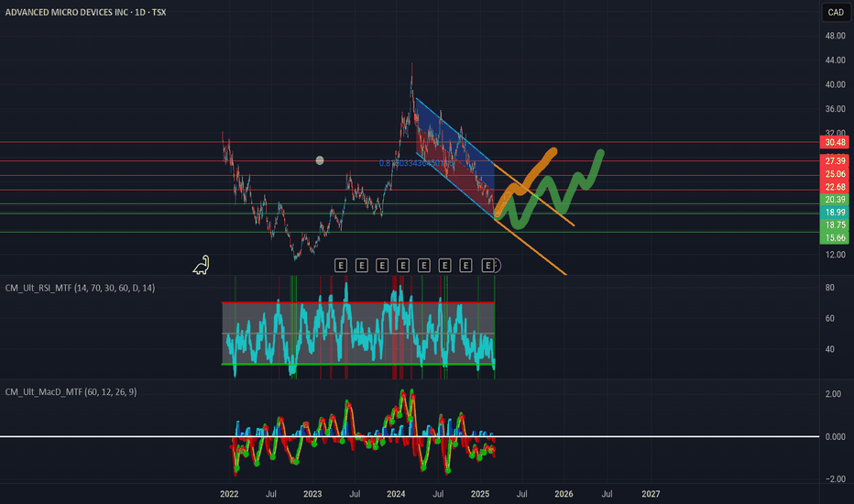
Task: Select the rightmost earnings E marker
Action: point(488,266)
